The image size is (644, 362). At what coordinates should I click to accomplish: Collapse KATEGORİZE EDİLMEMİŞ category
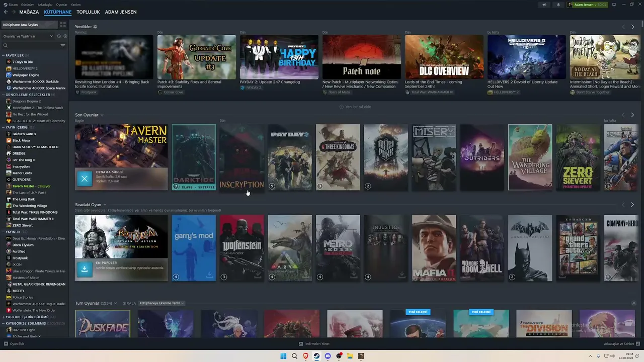tap(3, 323)
